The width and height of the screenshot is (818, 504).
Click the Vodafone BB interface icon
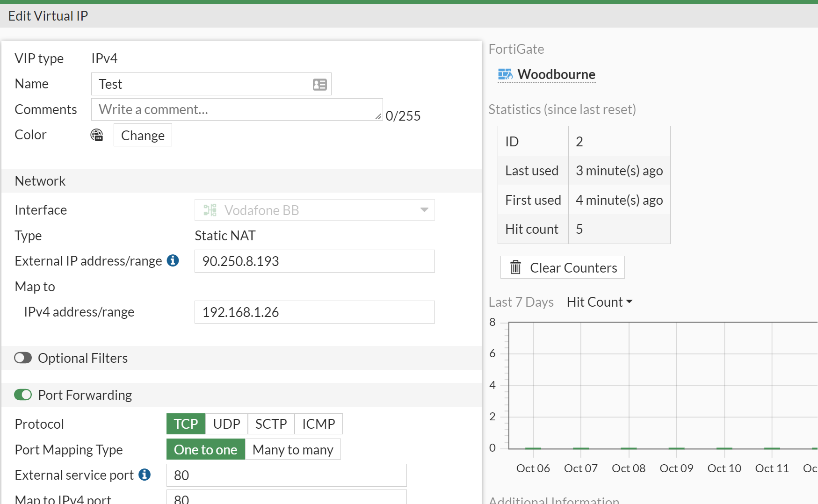tap(210, 210)
